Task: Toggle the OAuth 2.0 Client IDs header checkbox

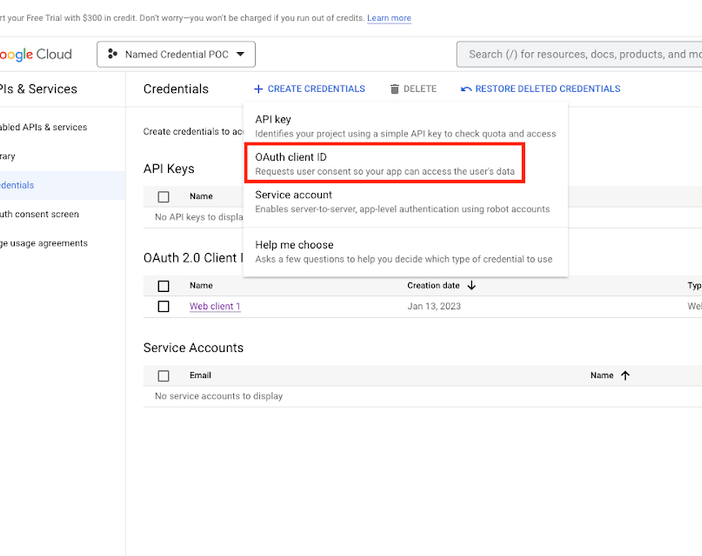Action: click(x=163, y=286)
